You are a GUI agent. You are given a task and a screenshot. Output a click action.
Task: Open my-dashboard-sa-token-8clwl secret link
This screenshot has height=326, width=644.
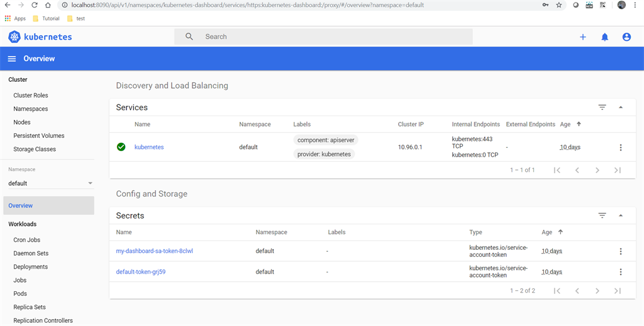154,251
